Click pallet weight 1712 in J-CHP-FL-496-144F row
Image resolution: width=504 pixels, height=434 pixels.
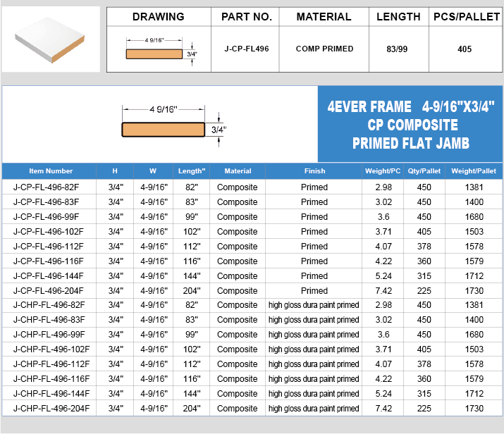(474, 394)
